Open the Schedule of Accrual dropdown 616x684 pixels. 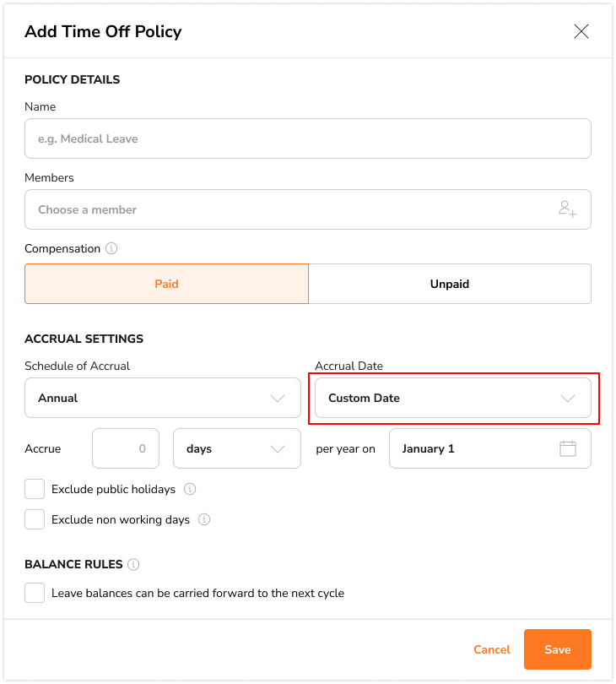tap(163, 398)
